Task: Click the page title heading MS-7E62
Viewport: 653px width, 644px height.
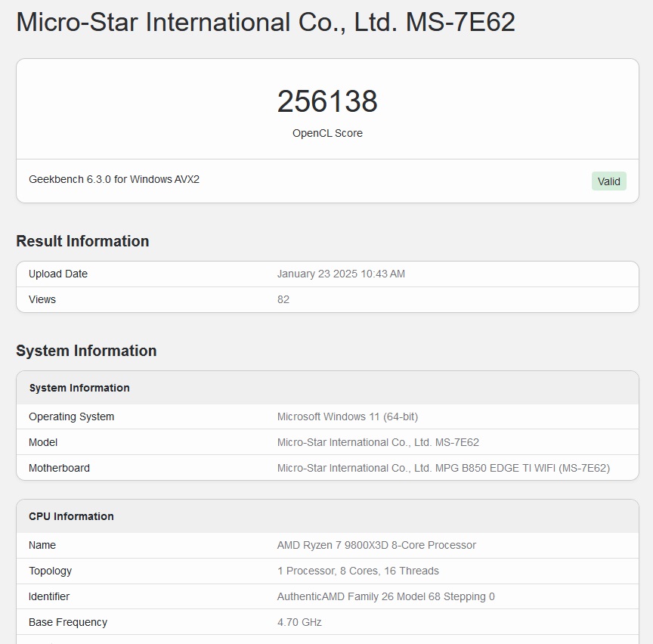Action: click(x=265, y=22)
